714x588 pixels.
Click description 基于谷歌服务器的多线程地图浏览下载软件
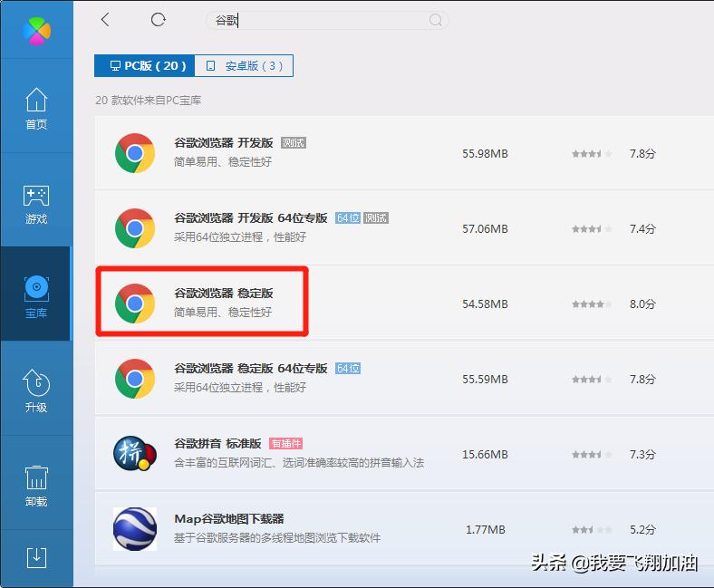(x=277, y=538)
